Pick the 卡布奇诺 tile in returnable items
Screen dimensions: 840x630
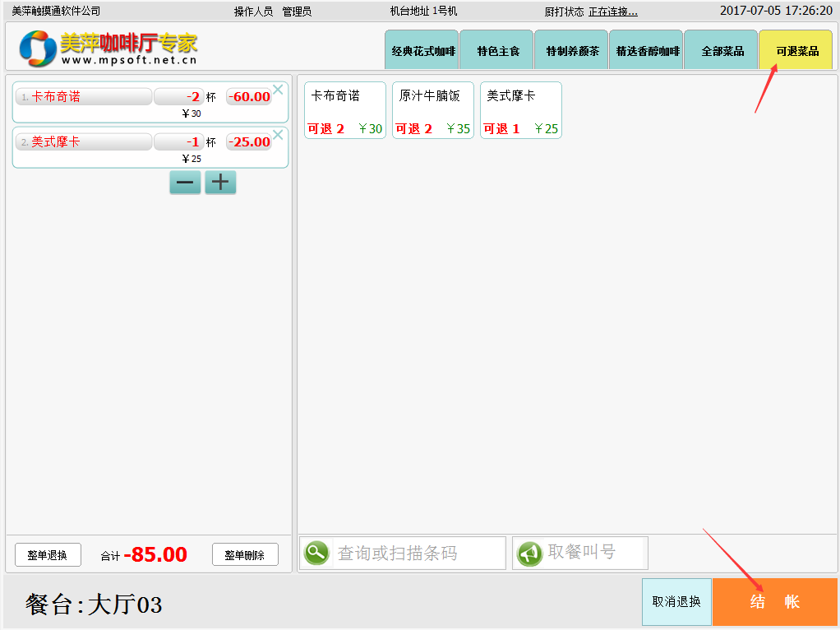[x=345, y=110]
